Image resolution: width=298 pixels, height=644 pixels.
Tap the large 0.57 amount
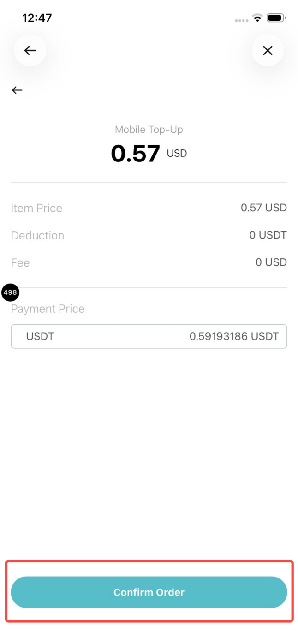coord(136,153)
